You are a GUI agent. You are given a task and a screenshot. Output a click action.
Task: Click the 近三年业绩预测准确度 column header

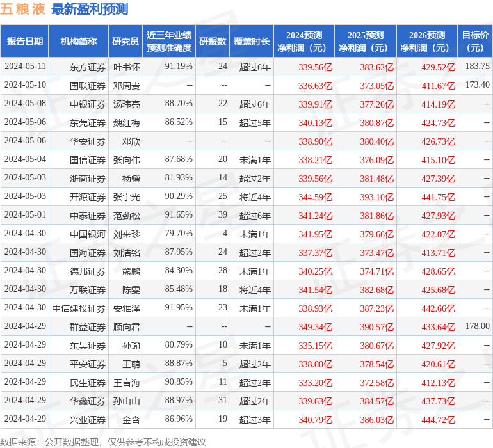point(169,41)
